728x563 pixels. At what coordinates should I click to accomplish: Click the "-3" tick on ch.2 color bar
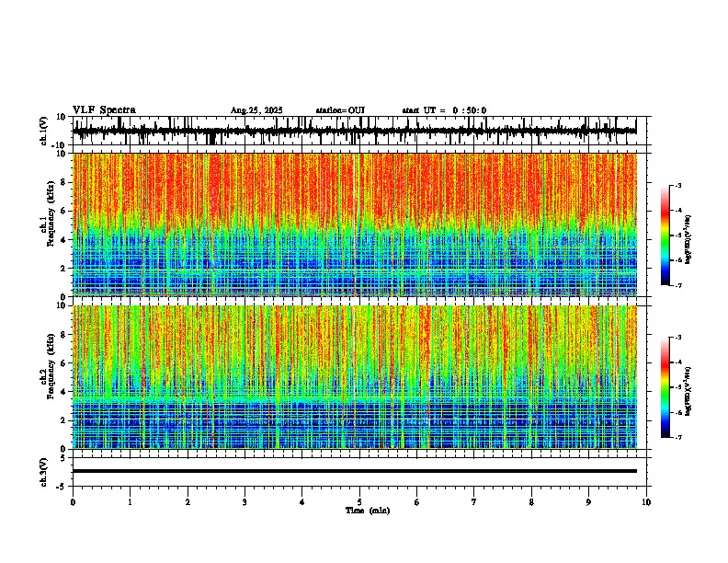point(677,338)
